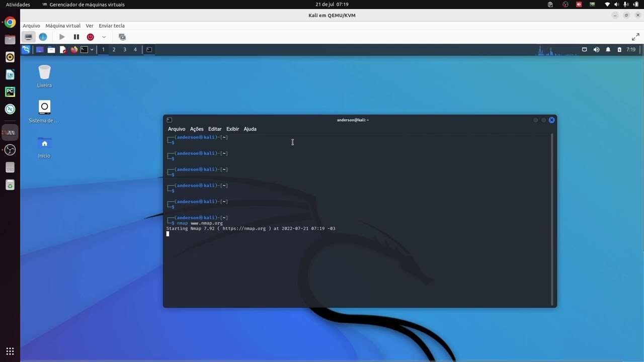Viewport: 644px width, 362px height.
Task: Open the terminal Ajuda menu
Action: coord(250,129)
